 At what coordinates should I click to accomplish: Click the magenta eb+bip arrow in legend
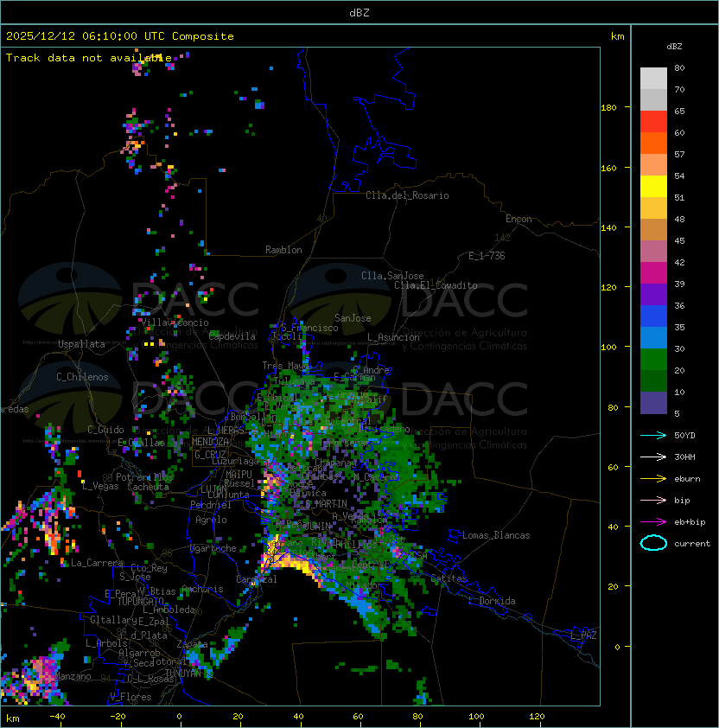653,522
